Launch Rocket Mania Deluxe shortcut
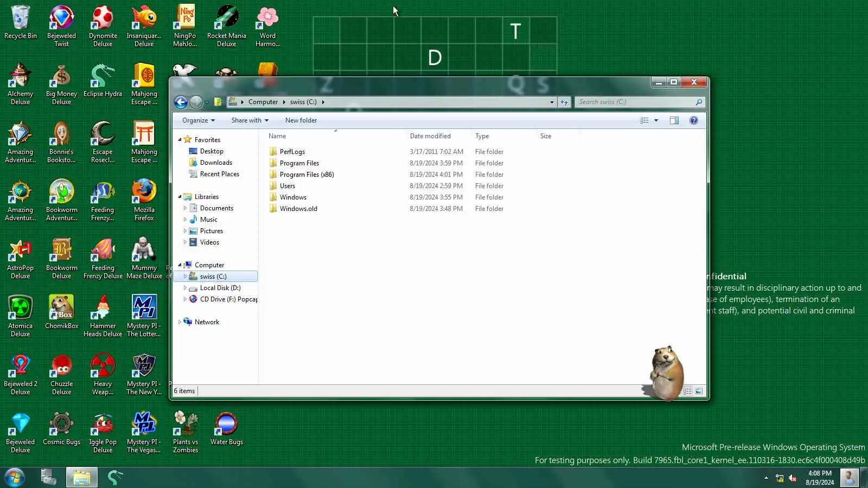 (227, 25)
